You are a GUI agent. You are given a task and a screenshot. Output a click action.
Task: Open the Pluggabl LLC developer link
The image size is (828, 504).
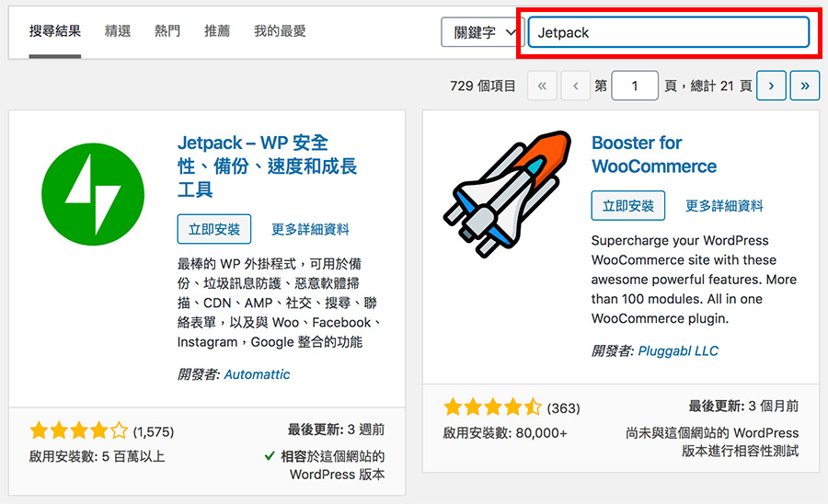click(678, 351)
